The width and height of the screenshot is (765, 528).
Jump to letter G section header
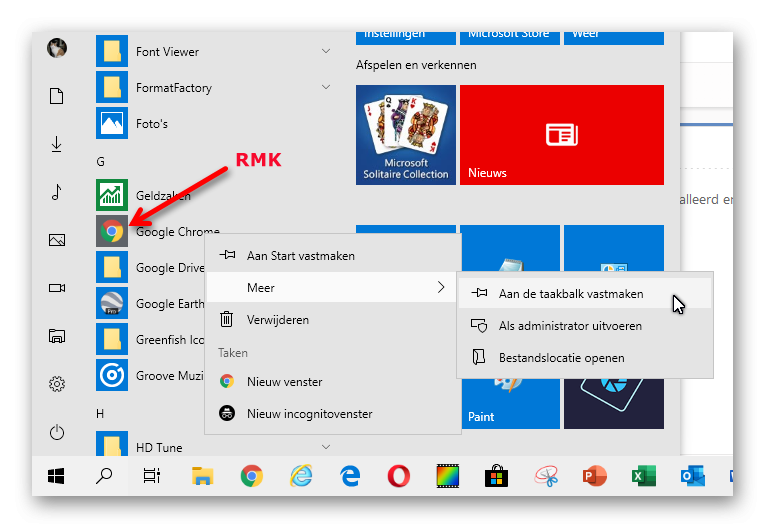click(101, 162)
